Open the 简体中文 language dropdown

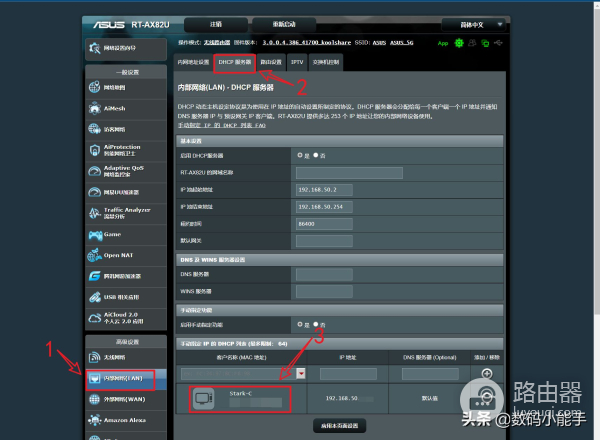click(x=474, y=25)
